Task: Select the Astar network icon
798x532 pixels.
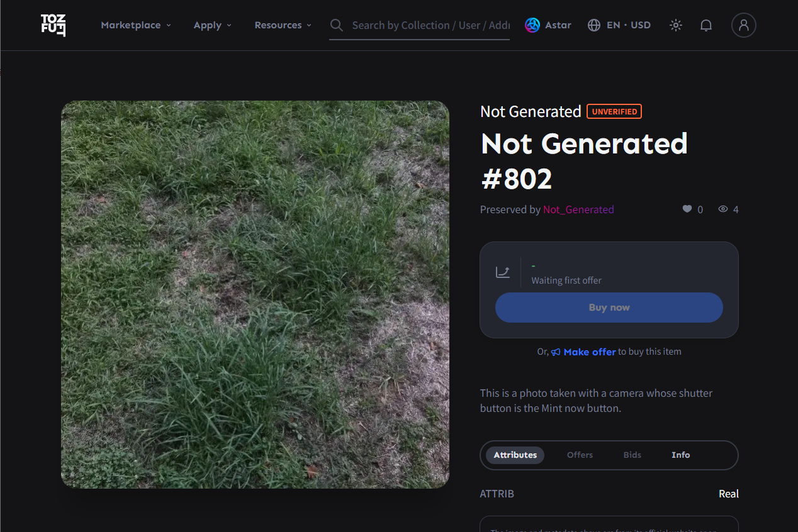Action: 532,25
